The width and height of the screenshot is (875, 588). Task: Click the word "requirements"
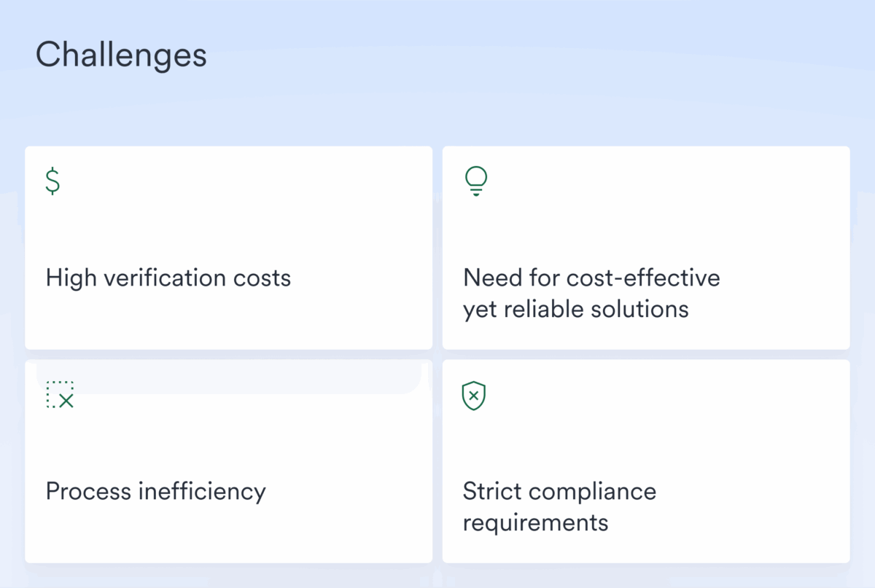(x=535, y=522)
